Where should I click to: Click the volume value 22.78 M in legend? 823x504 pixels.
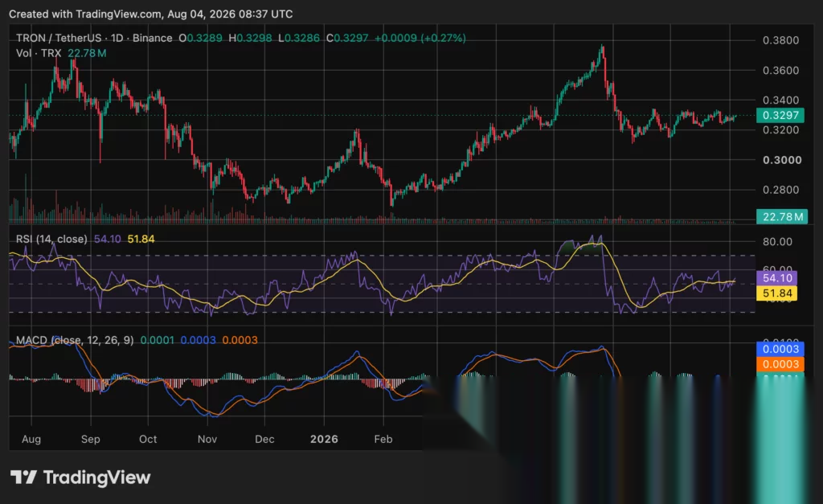pyautogui.click(x=87, y=53)
